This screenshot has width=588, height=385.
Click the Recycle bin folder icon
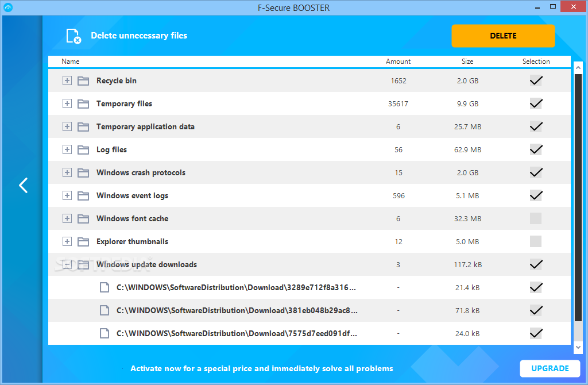pyautogui.click(x=83, y=80)
